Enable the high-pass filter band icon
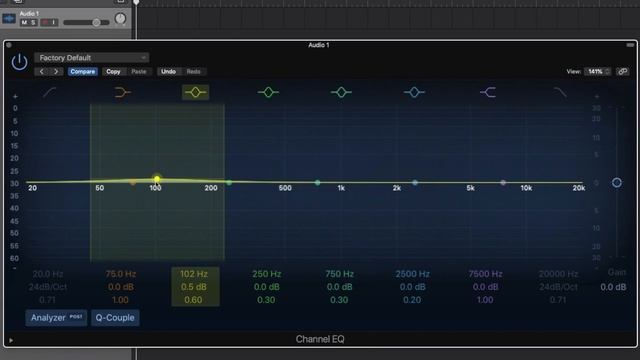Image resolution: width=640 pixels, height=360 pixels. 49,93
